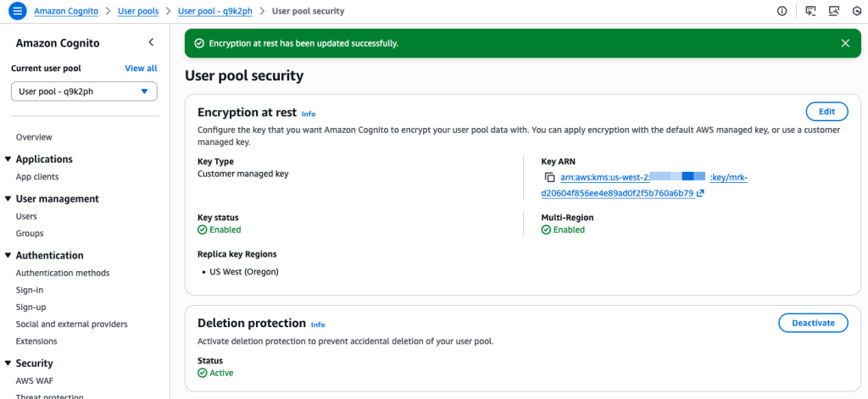Click the User pool security heading

pos(244,75)
